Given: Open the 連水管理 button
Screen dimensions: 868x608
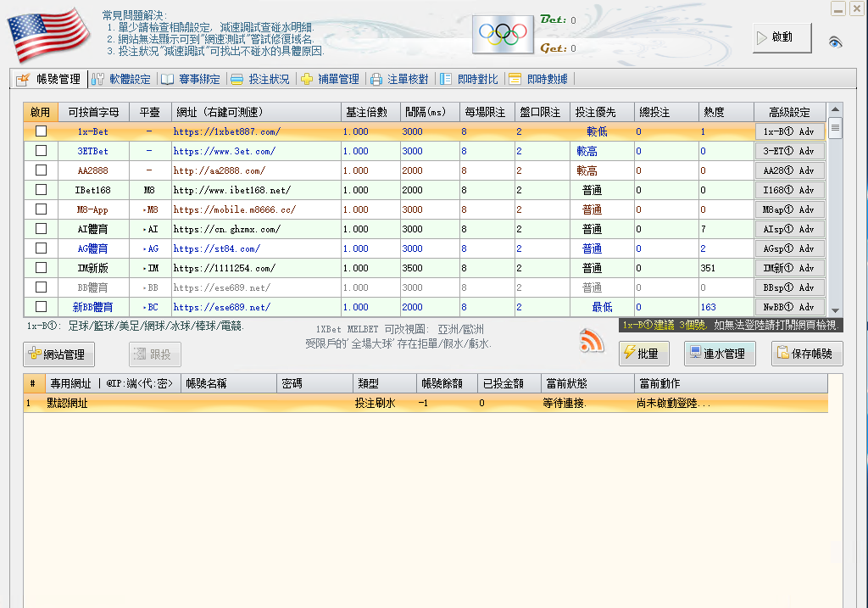Looking at the screenshot, I should (x=720, y=354).
